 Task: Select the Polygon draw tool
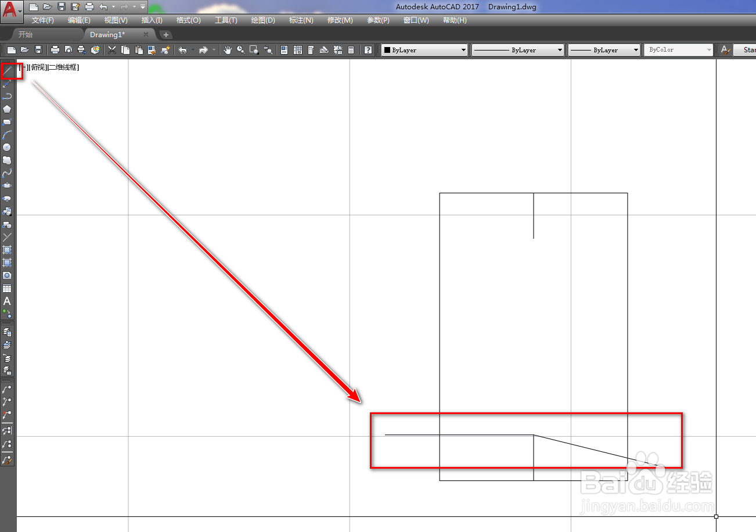click(7, 109)
